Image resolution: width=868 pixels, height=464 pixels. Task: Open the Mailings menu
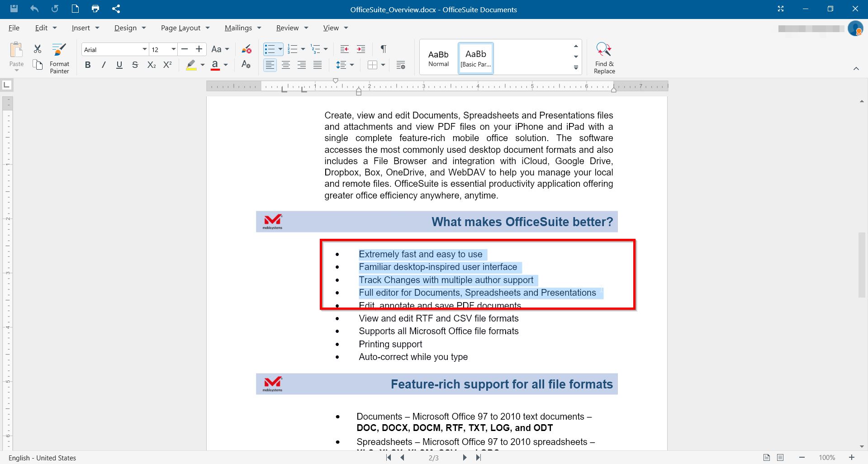(x=243, y=28)
